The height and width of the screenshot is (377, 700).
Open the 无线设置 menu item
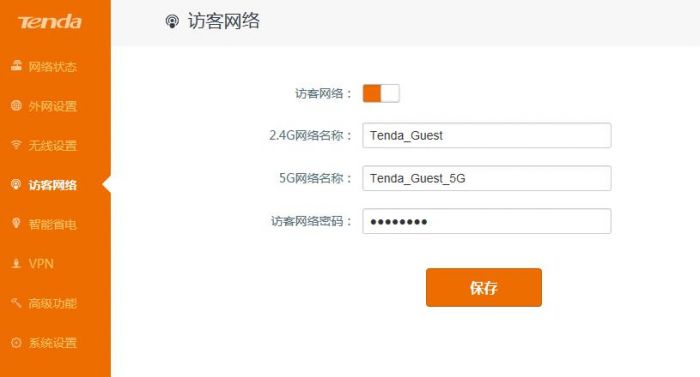point(53,145)
